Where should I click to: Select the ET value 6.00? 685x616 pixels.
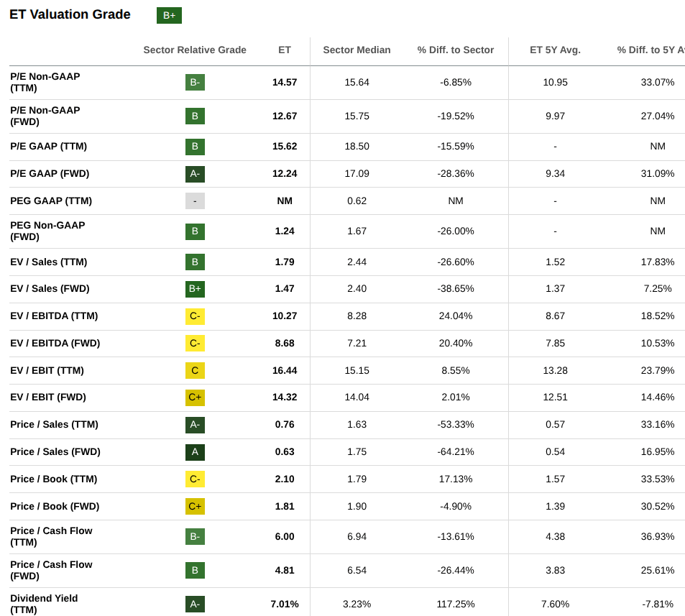[x=285, y=536]
